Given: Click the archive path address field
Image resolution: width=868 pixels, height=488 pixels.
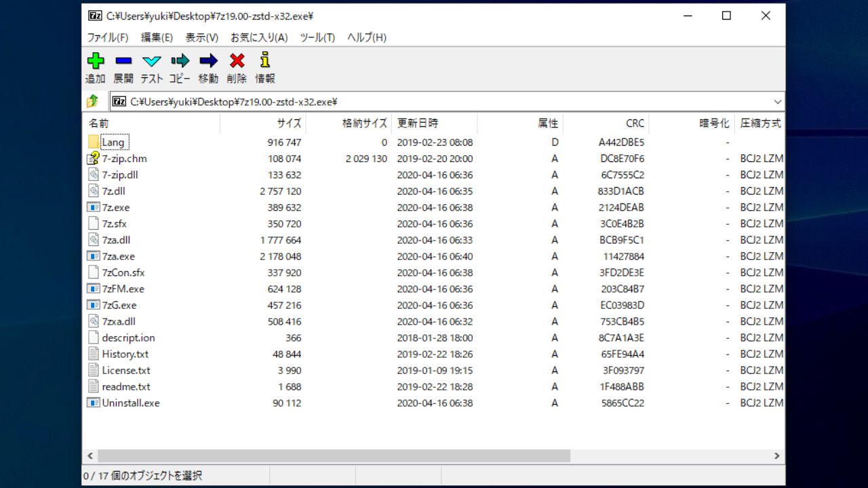Looking at the screenshot, I should coord(448,102).
